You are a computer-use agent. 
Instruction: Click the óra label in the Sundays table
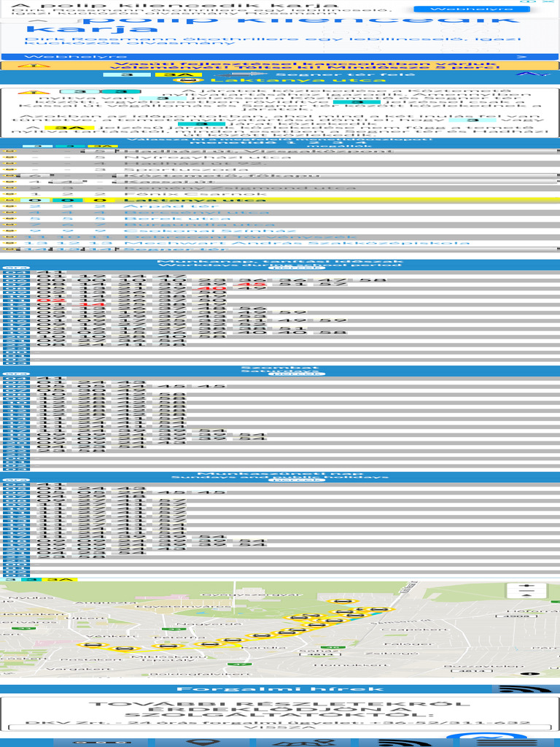16,480
